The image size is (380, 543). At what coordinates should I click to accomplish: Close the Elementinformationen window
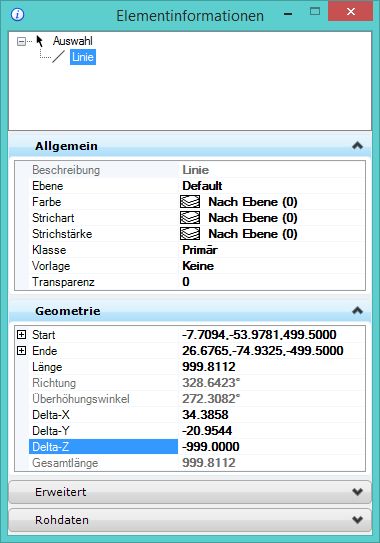tap(351, 12)
